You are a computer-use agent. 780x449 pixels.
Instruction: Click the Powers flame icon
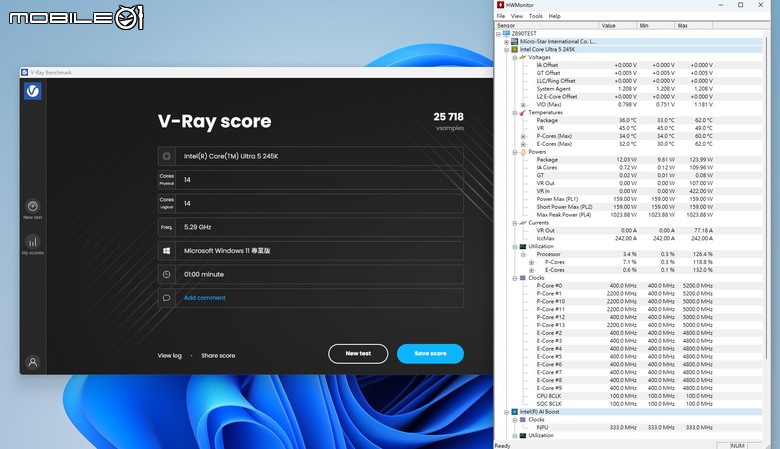click(523, 152)
